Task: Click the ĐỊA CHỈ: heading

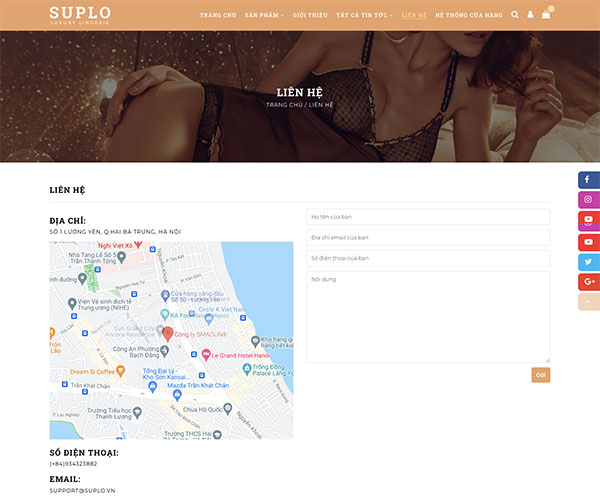Action: 68,221
